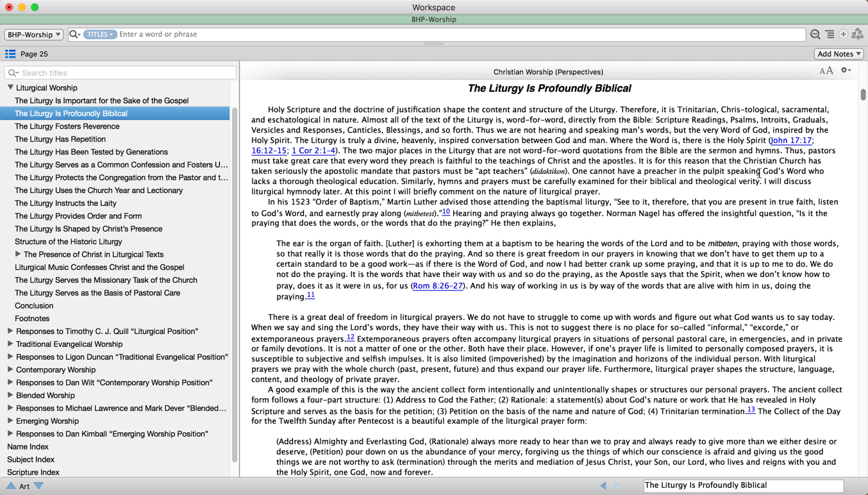Expand The Presence of Christ in Liturgical Texts
Image resolution: width=868 pixels, height=495 pixels.
pos(18,255)
